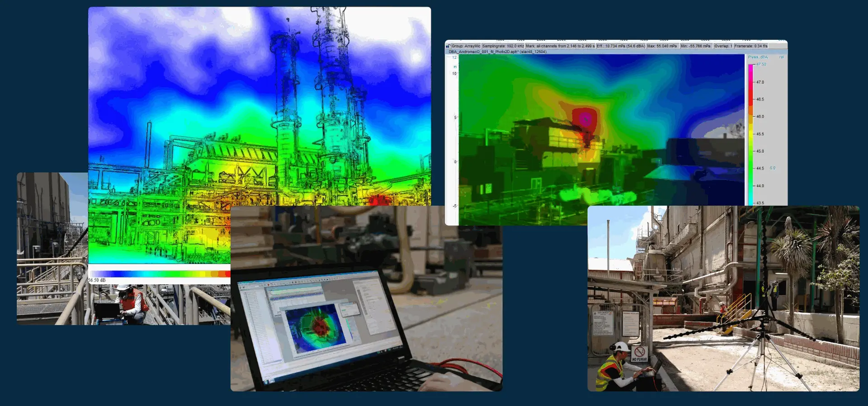The height and width of the screenshot is (406, 868).
Task: Click the 56.50 dB label under the color bar
Action: [x=97, y=280]
